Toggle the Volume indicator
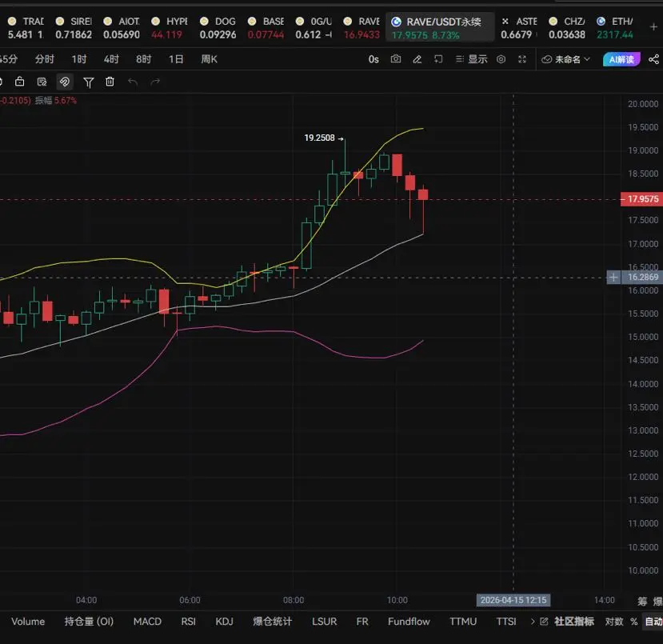The height and width of the screenshot is (644, 663). (x=28, y=621)
